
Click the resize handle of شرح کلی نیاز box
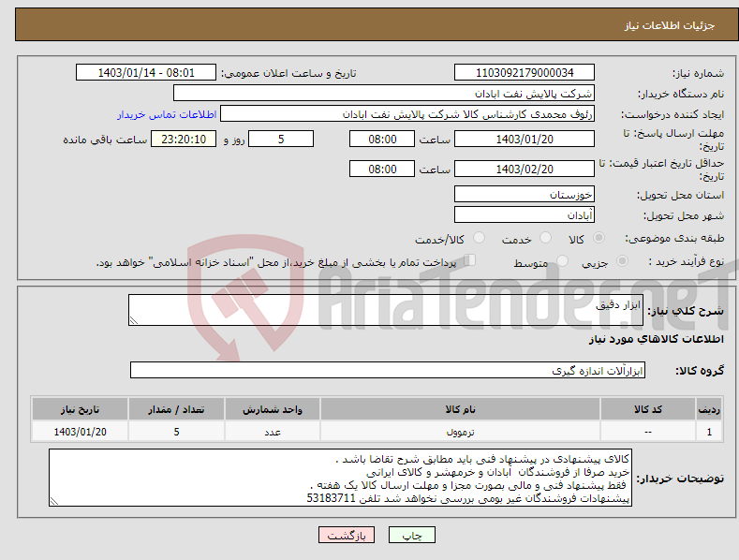coord(134,320)
